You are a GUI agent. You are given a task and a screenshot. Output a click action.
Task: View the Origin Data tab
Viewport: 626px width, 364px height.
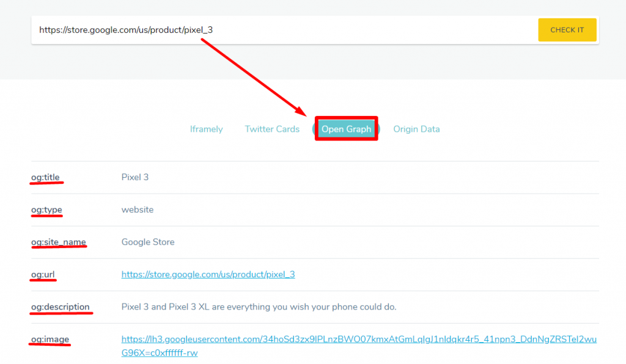(x=416, y=129)
